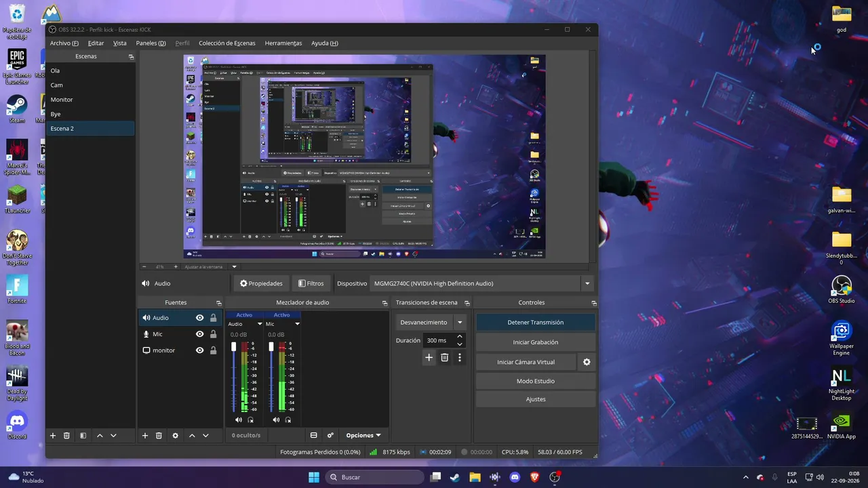This screenshot has width=868, height=488.
Task: Open the Herramientas menu
Action: point(283,43)
